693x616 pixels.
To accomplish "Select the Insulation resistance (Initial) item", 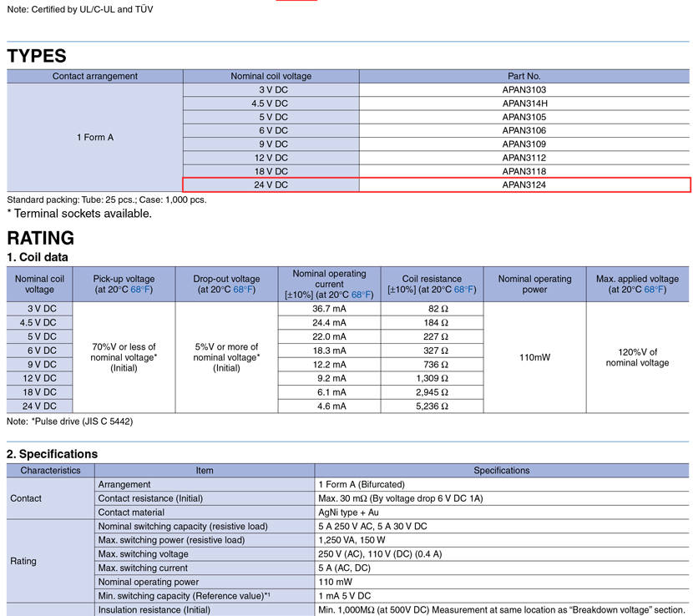I will 154,610.
